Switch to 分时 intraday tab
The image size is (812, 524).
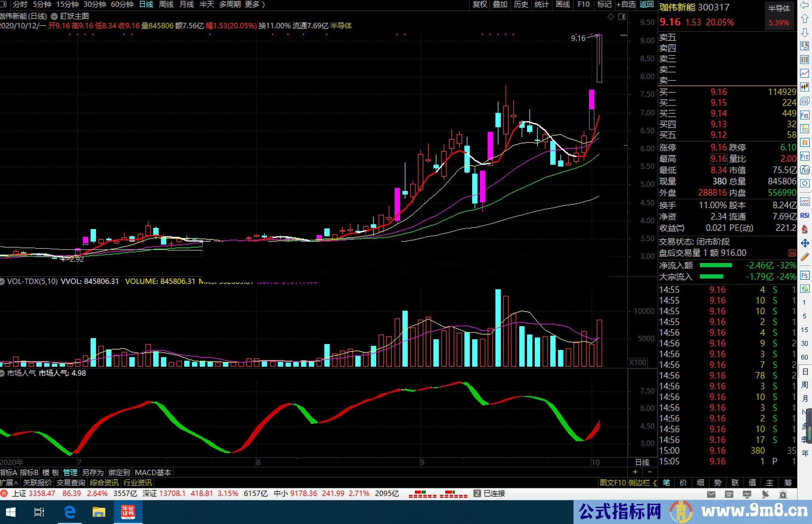20,4
